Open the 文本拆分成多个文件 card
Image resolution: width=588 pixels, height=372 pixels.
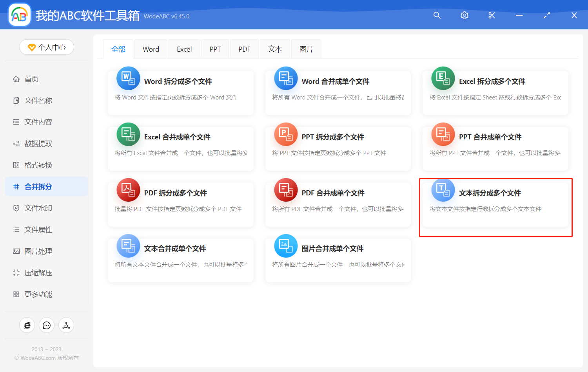(x=495, y=204)
